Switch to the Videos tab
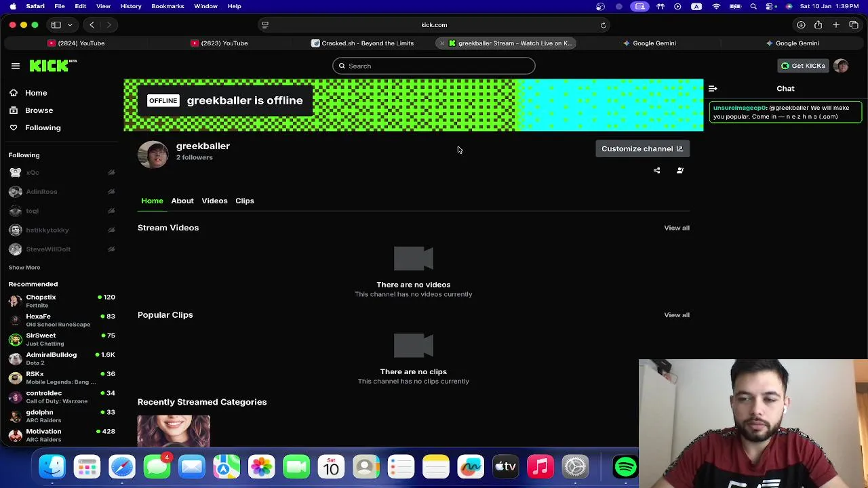 214,201
